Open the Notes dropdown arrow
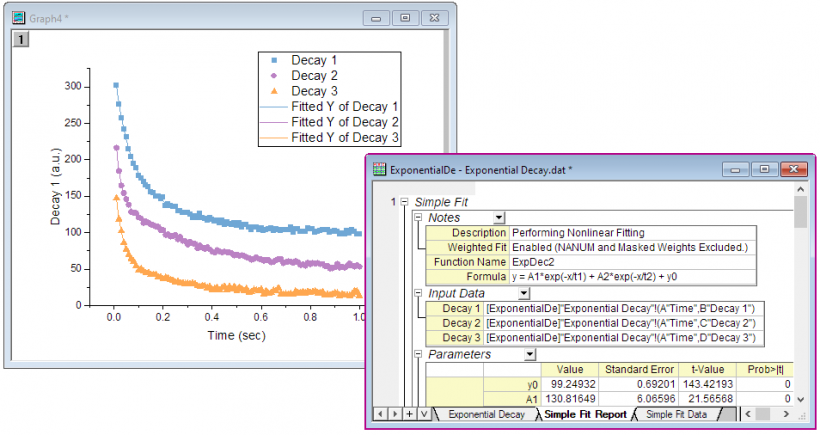This screenshot has width=820, height=435. tap(499, 217)
